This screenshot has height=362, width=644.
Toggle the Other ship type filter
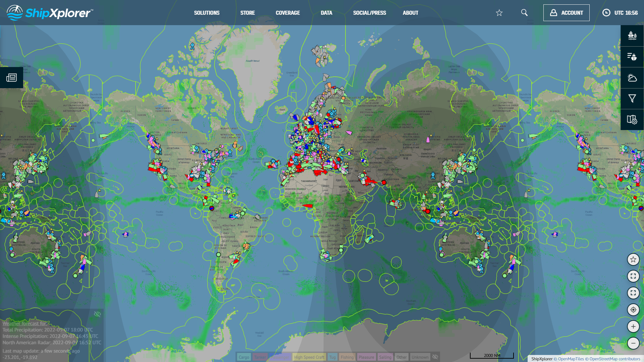pyautogui.click(x=401, y=357)
